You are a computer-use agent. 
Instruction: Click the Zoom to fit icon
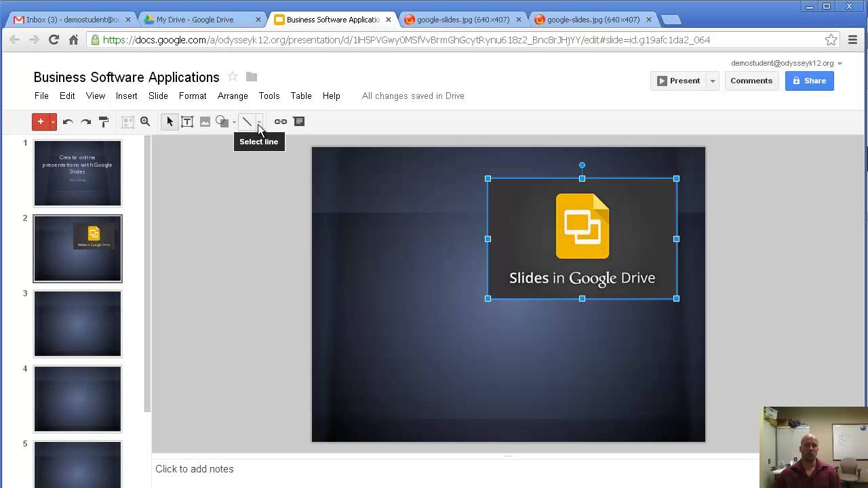(127, 121)
